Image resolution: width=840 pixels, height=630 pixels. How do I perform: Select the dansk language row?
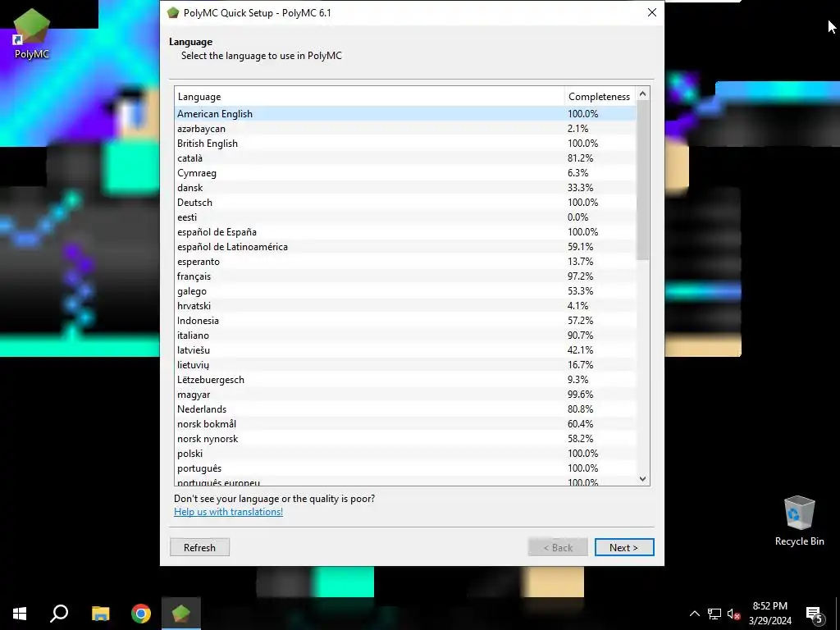tap(405, 188)
